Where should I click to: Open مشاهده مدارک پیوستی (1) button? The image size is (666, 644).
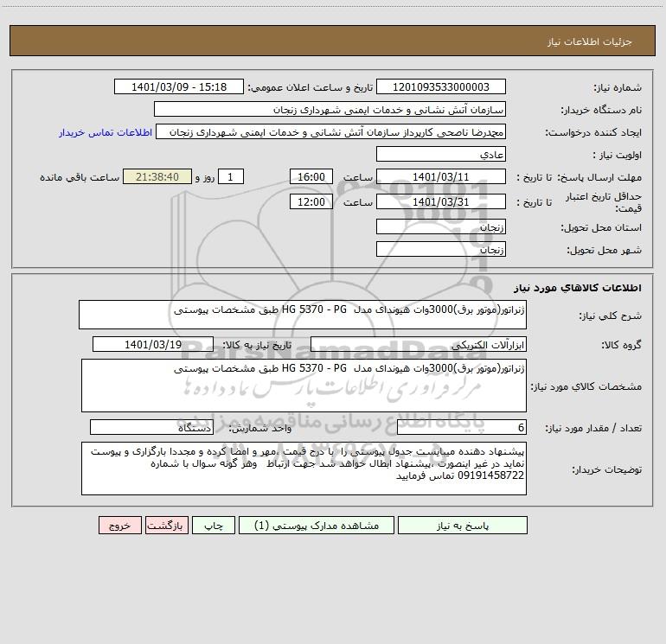click(x=317, y=525)
